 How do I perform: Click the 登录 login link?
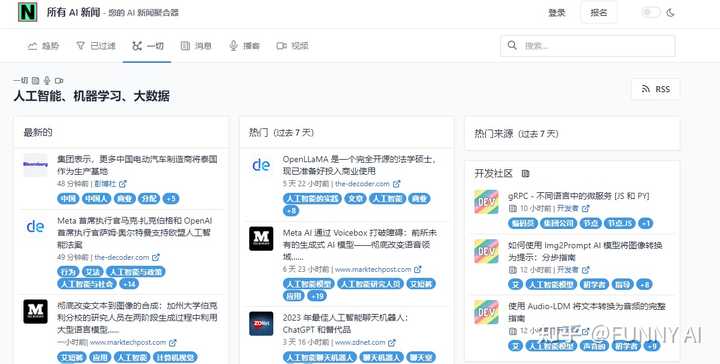[x=557, y=13]
